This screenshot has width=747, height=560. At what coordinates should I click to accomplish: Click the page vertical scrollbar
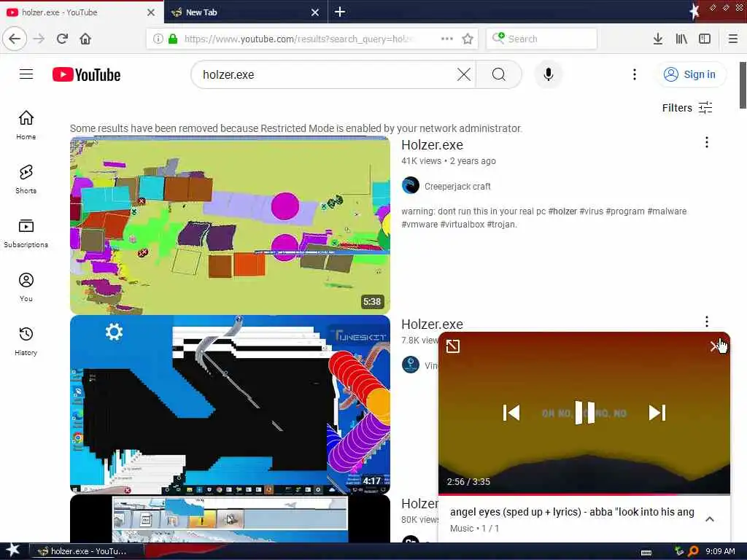(x=743, y=86)
